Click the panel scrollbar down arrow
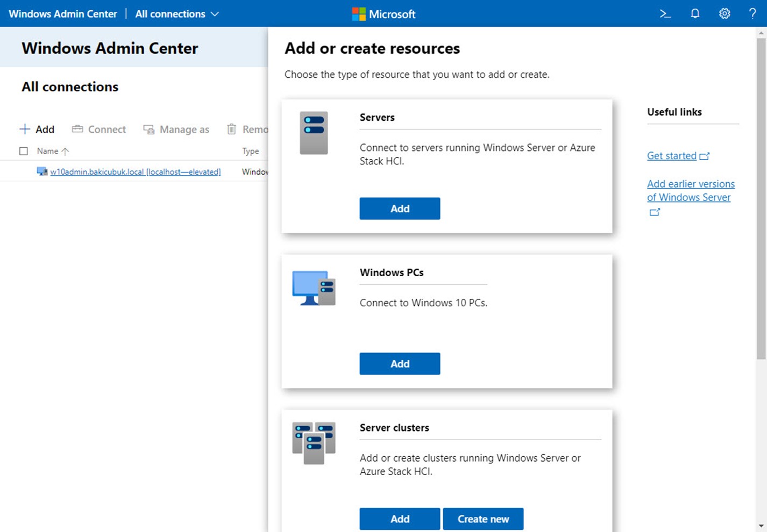 point(761,526)
